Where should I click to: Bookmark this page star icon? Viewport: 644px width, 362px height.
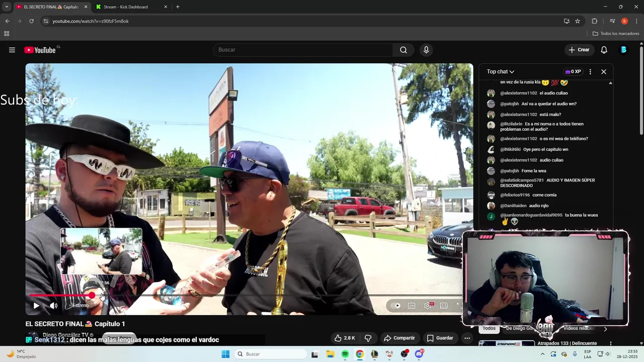[578, 21]
